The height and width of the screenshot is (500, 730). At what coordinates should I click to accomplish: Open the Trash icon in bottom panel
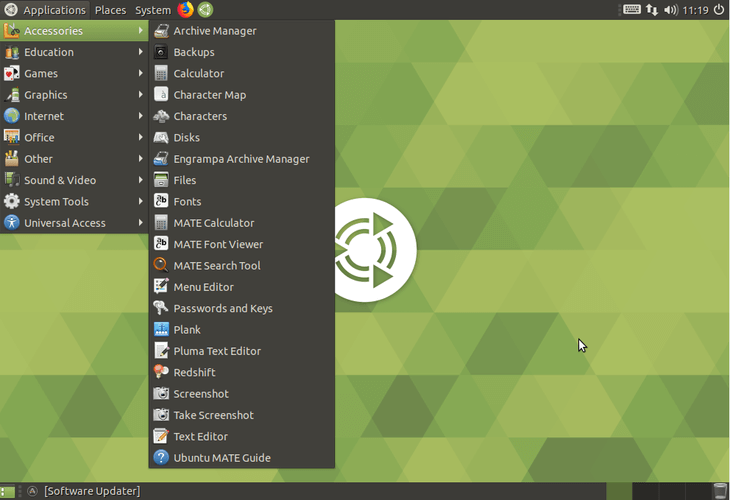click(720, 491)
